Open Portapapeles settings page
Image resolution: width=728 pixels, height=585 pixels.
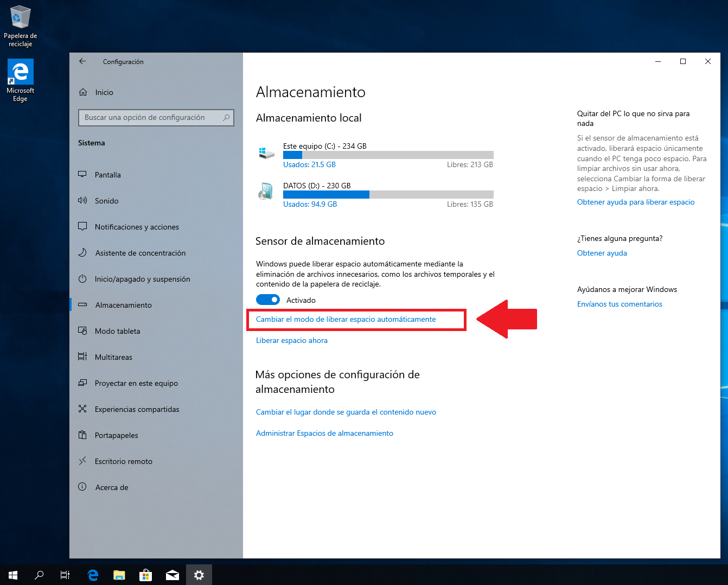[x=116, y=435]
